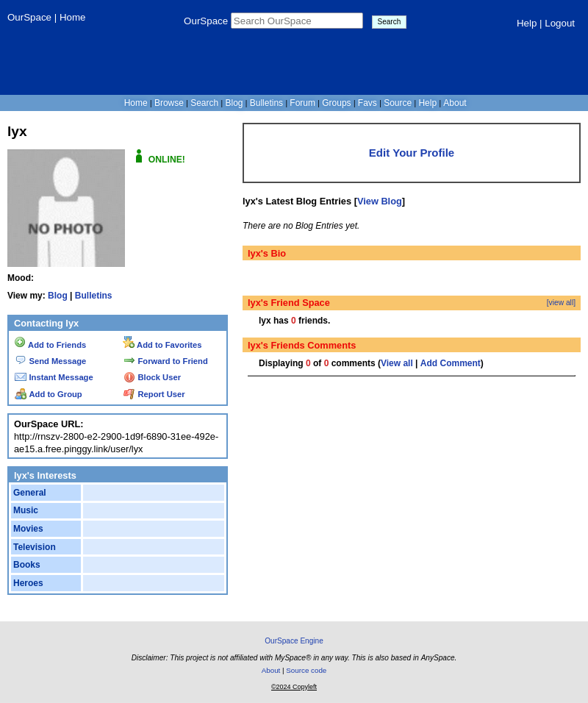Click the Send Message speech bubble icon
Screen dimensions: 588x703
click(21, 360)
